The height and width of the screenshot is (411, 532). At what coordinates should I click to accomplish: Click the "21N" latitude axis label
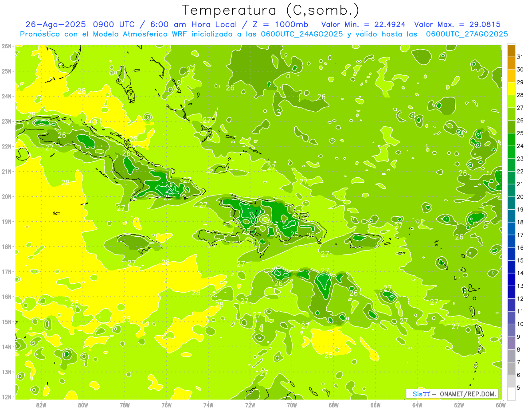[6, 171]
